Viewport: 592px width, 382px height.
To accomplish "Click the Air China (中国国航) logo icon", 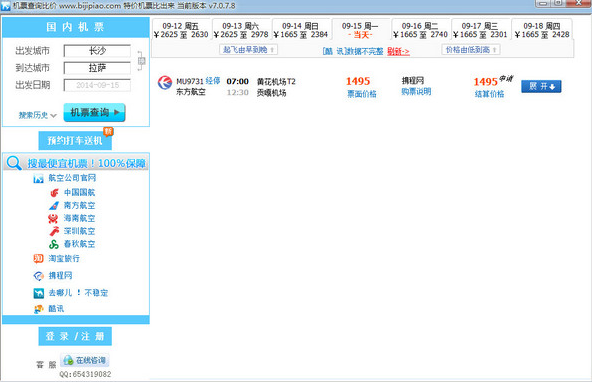I will (x=54, y=193).
